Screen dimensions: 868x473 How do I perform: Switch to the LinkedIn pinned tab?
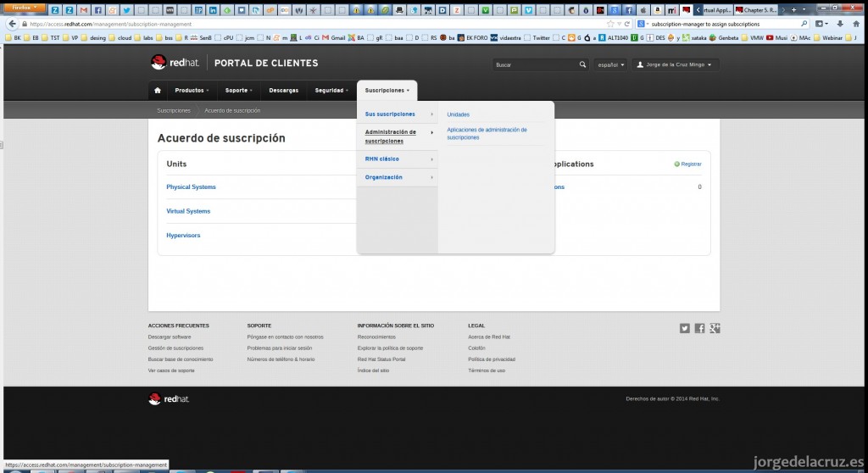pos(213,10)
